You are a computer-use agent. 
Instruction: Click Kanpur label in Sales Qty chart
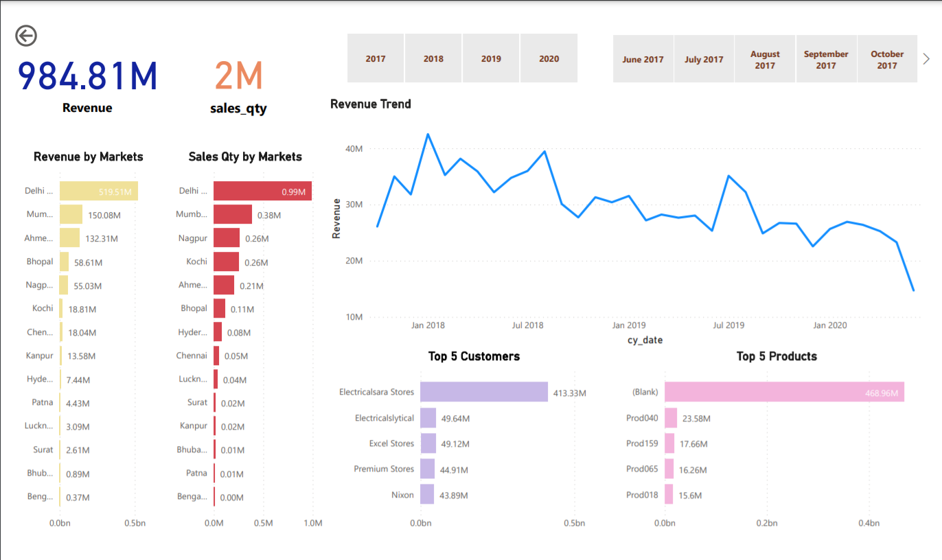[194, 426]
